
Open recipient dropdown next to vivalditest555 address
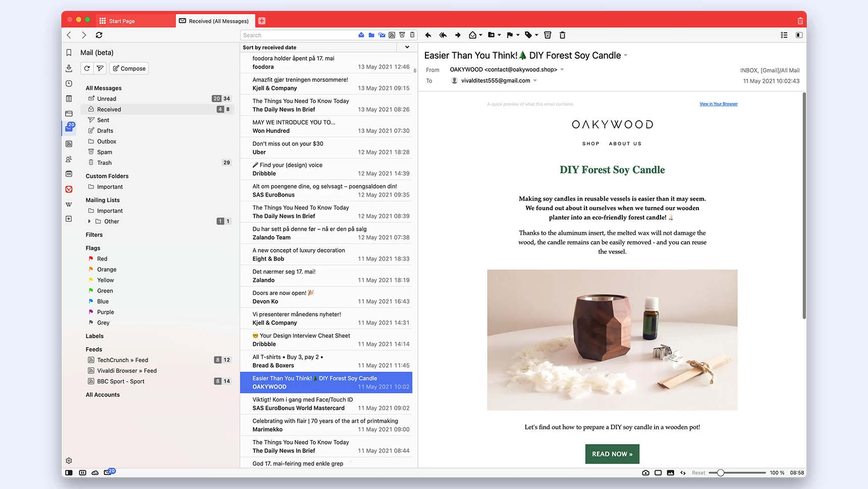(x=535, y=81)
